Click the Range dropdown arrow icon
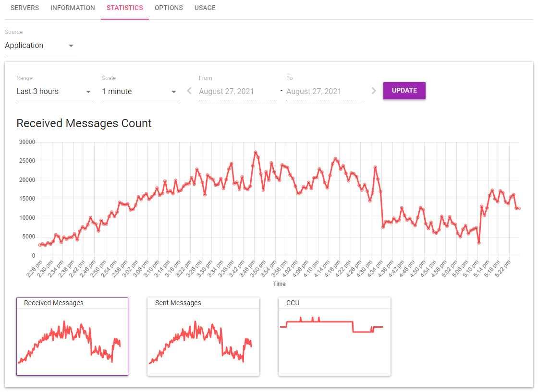Viewport: 538px width, 392px height. [88, 92]
